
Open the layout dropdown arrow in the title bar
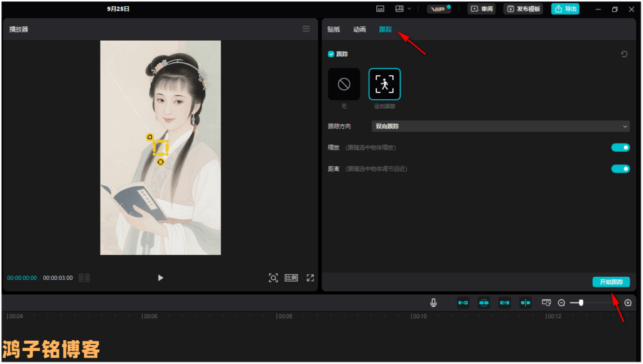409,9
